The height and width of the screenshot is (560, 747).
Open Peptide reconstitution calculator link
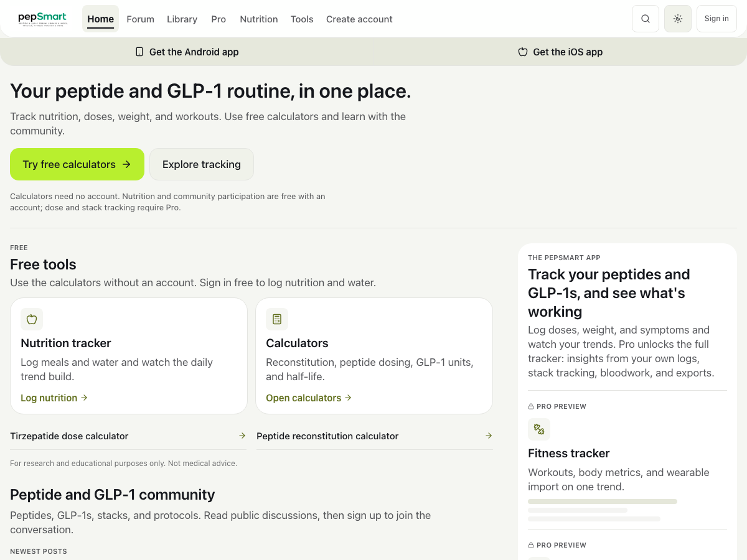click(375, 436)
